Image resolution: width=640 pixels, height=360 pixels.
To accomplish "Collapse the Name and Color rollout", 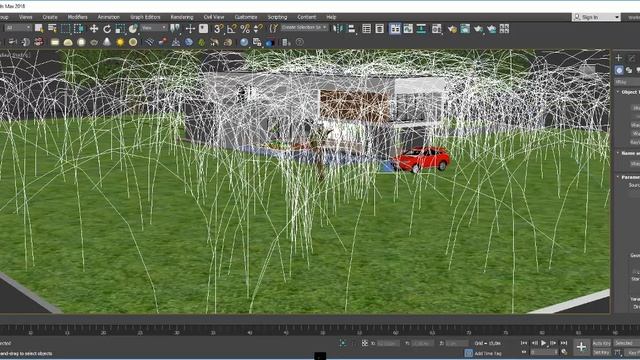I will [x=618, y=153].
